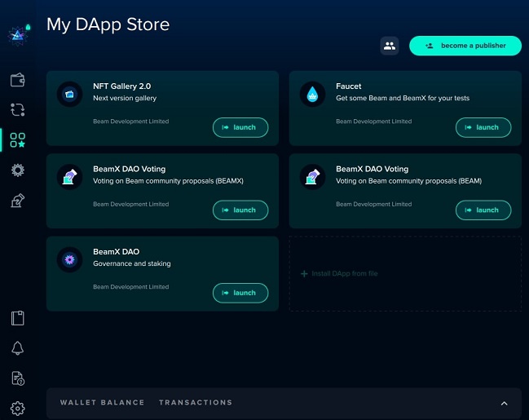Click the BeamX DAO Voting (BEAM) icon

pos(312,177)
